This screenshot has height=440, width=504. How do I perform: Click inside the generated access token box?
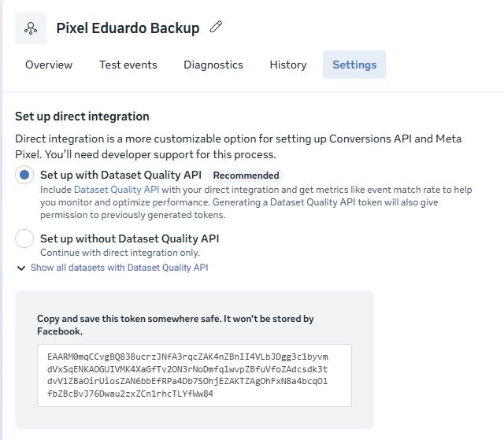click(x=194, y=375)
